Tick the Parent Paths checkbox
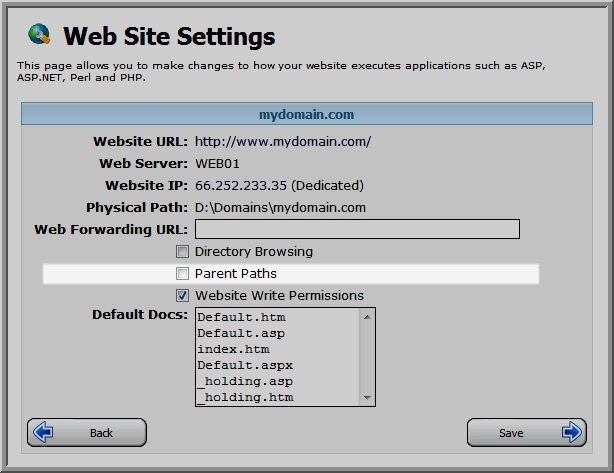Image resolution: width=614 pixels, height=473 pixels. click(182, 273)
